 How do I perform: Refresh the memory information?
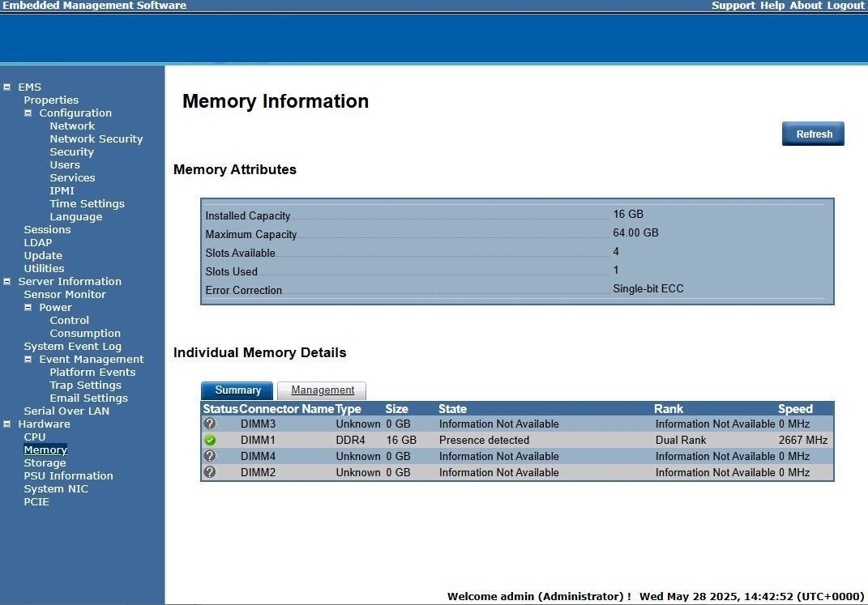813,134
